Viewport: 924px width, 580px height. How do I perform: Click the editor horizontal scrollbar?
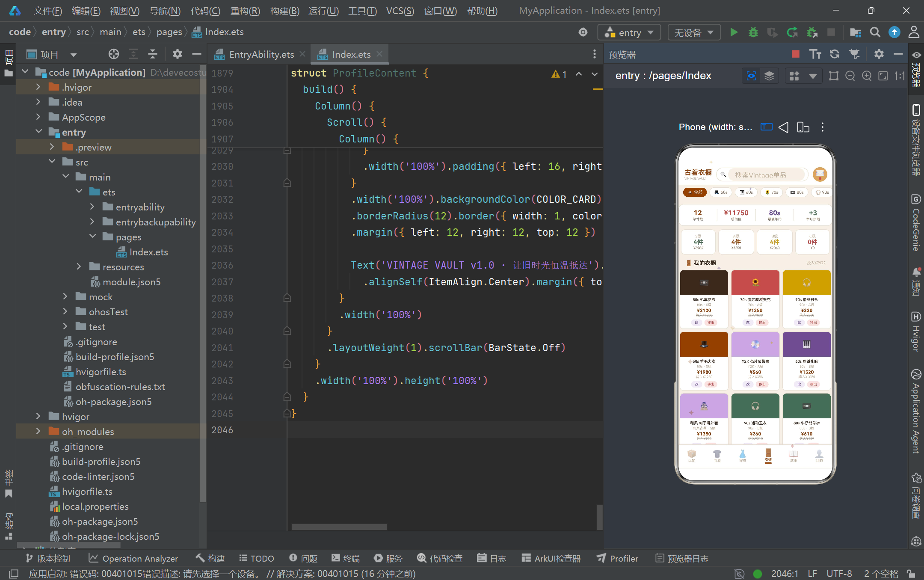coord(339,527)
